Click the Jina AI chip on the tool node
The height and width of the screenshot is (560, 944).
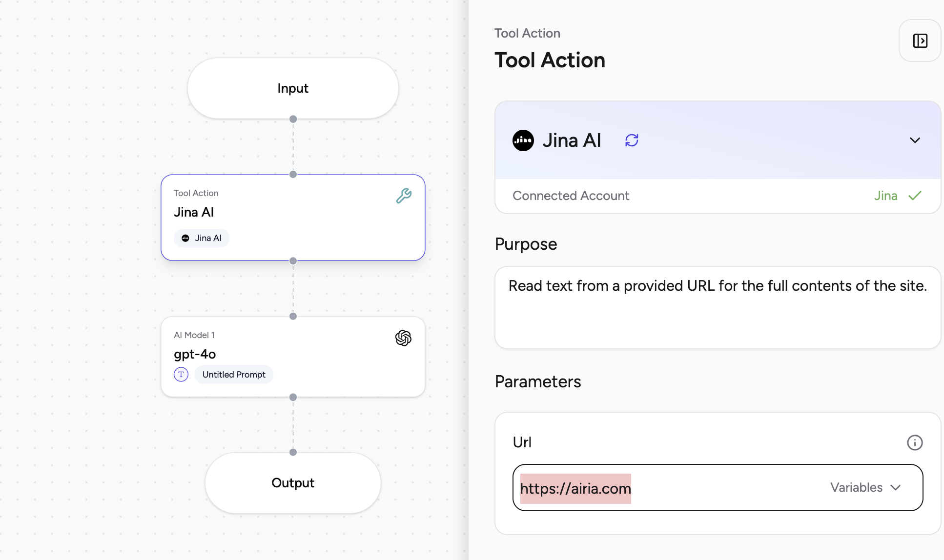(x=202, y=238)
